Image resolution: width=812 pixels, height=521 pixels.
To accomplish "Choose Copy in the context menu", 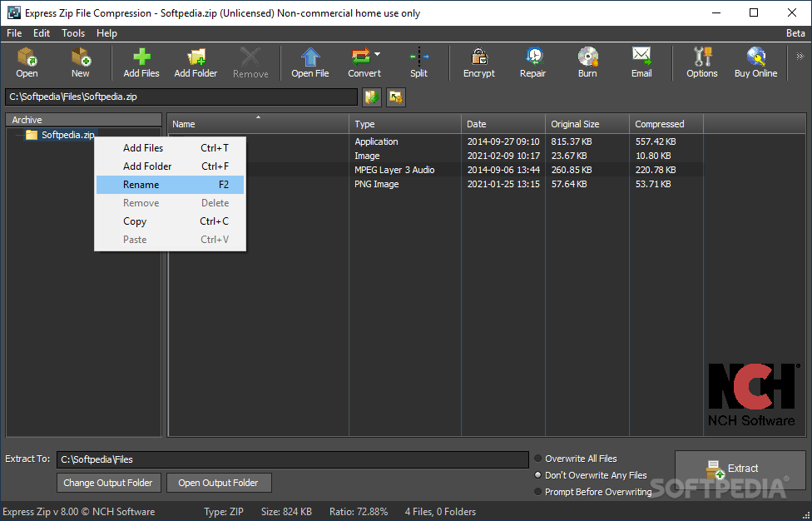I will pos(170,221).
